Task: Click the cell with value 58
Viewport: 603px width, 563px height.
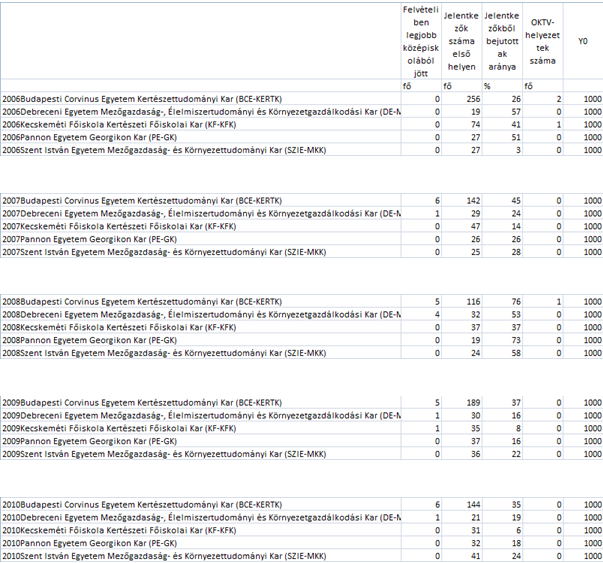Action: pos(502,353)
